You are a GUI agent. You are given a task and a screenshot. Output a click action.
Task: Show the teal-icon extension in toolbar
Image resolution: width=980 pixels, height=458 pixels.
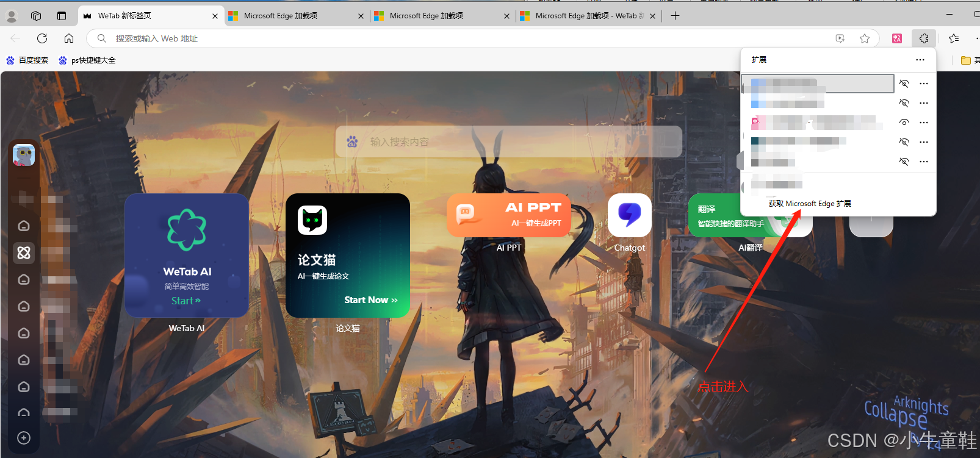[904, 142]
